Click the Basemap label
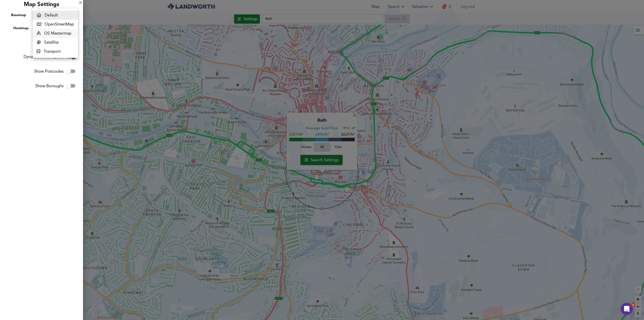 18,15
